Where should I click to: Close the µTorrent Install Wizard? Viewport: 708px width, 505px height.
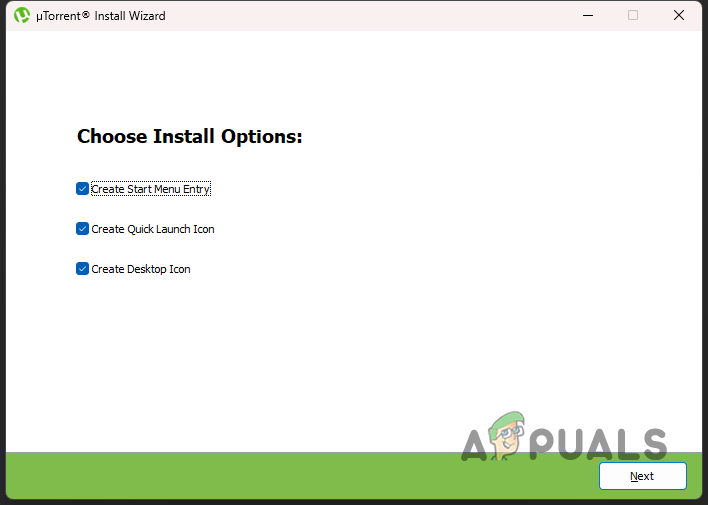pyautogui.click(x=679, y=15)
